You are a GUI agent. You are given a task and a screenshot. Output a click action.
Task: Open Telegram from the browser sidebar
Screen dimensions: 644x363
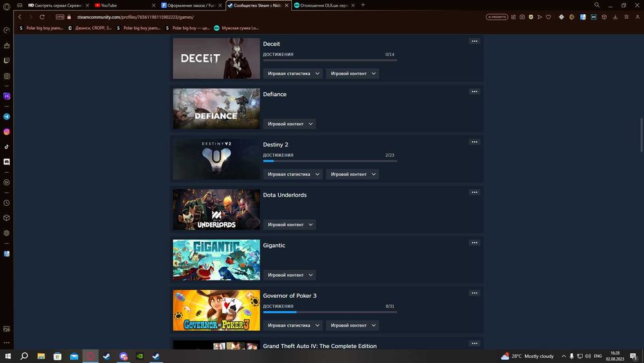pos(6,117)
